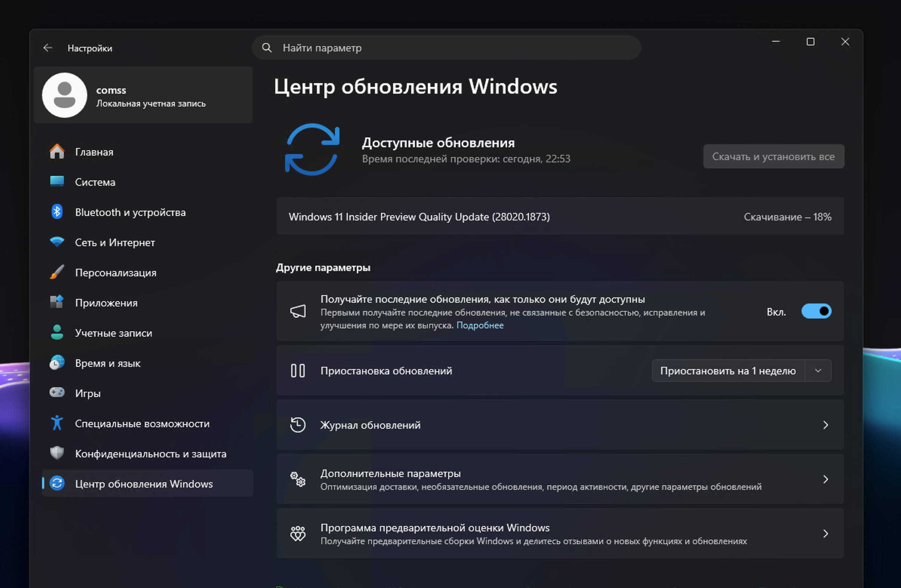Click Время последней проверки text

[466, 159]
